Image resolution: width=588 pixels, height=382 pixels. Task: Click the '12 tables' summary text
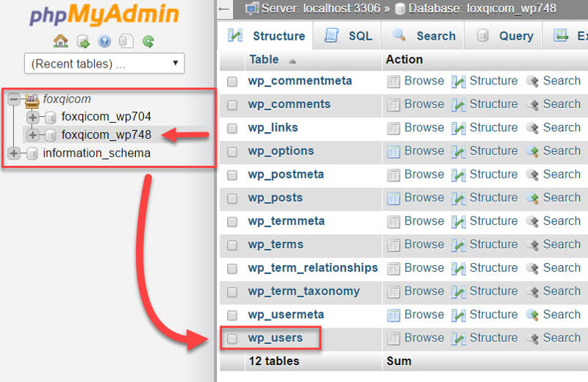[x=274, y=361]
